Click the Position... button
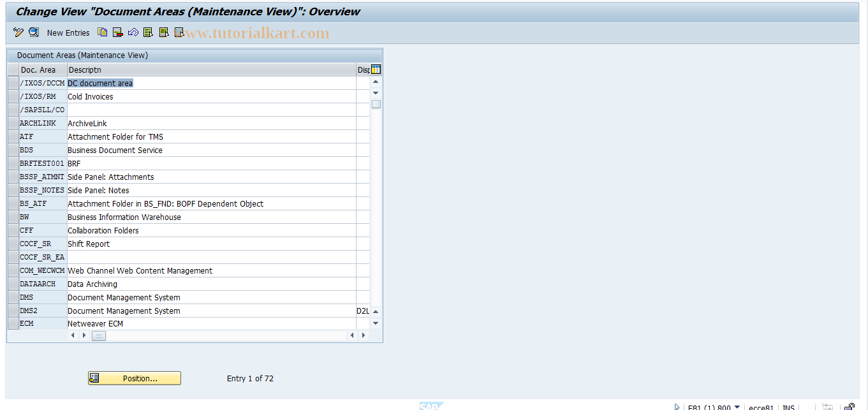The height and width of the screenshot is (410, 868). (x=135, y=378)
